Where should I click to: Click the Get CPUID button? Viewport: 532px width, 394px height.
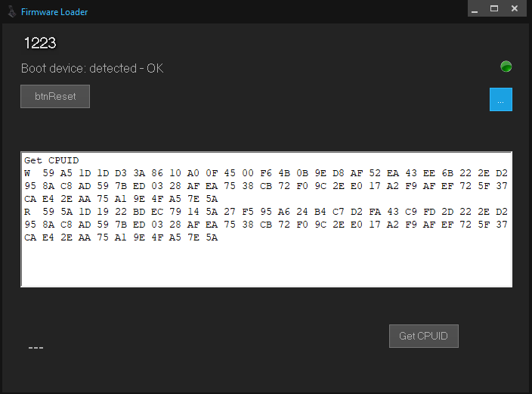[x=424, y=336]
